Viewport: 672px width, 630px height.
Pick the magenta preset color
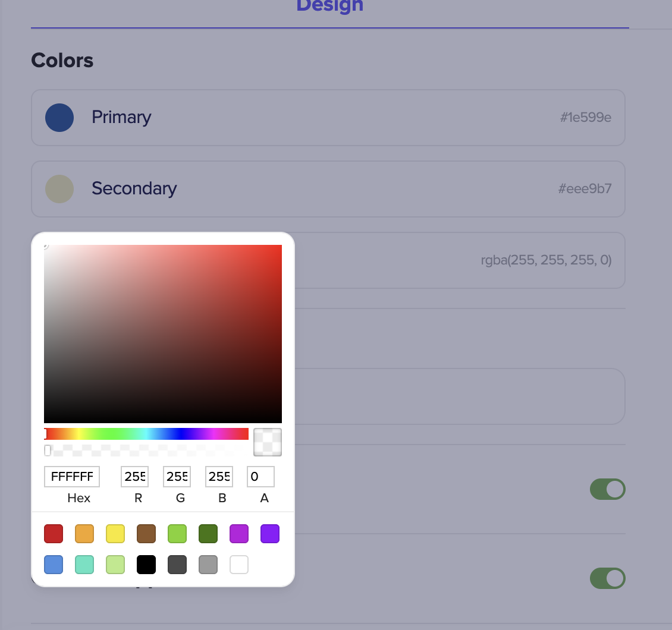[239, 534]
